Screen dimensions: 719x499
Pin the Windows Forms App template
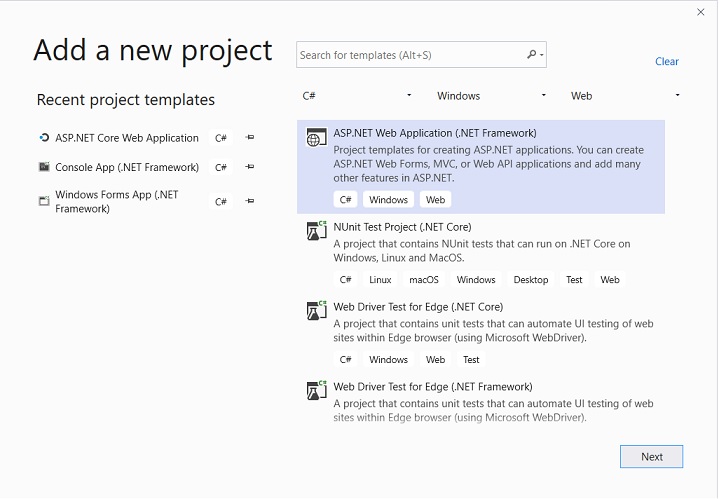point(250,201)
